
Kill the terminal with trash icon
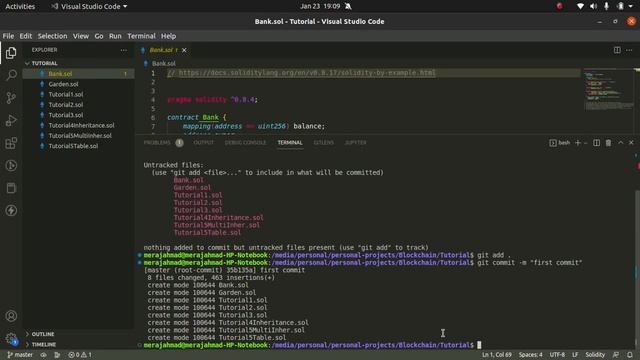click(x=608, y=143)
